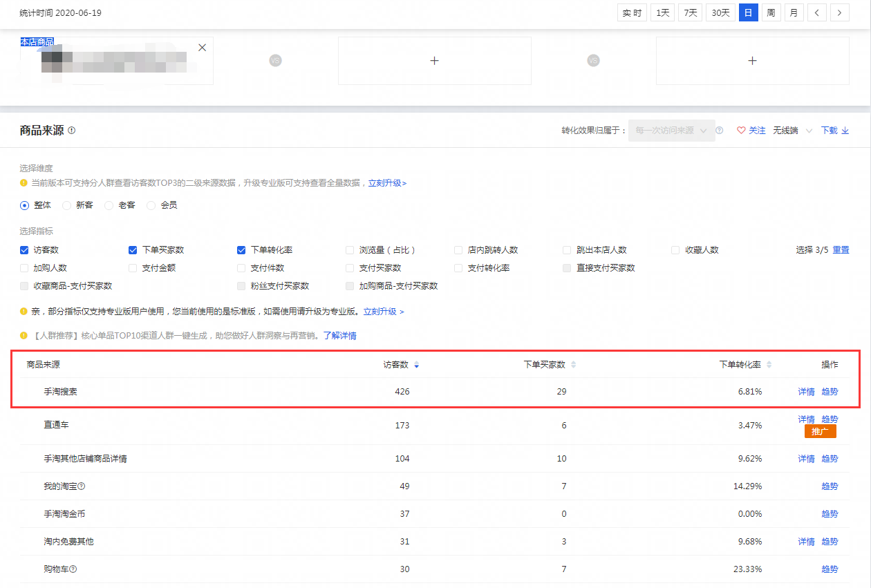Select the 日 period tab
The height and width of the screenshot is (588, 871).
(x=748, y=12)
